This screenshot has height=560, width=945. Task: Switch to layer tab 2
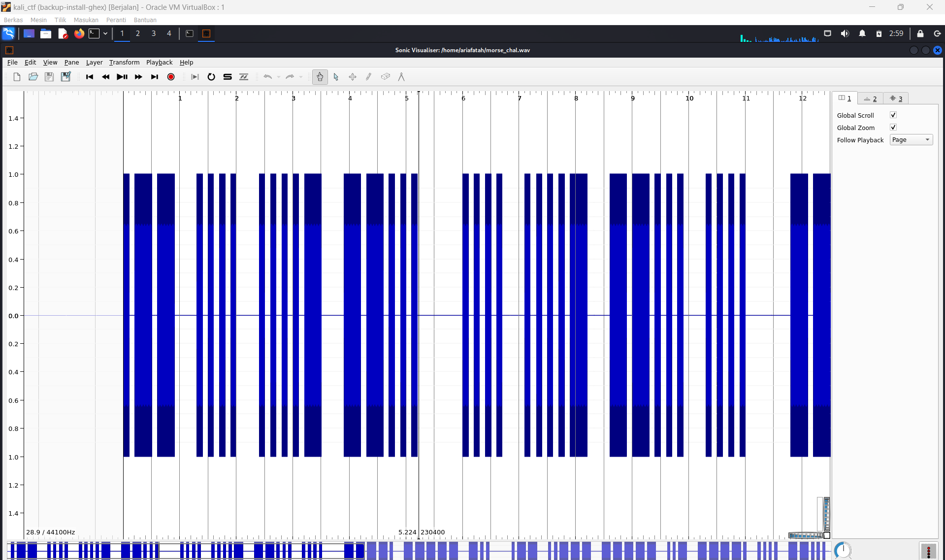click(x=870, y=99)
